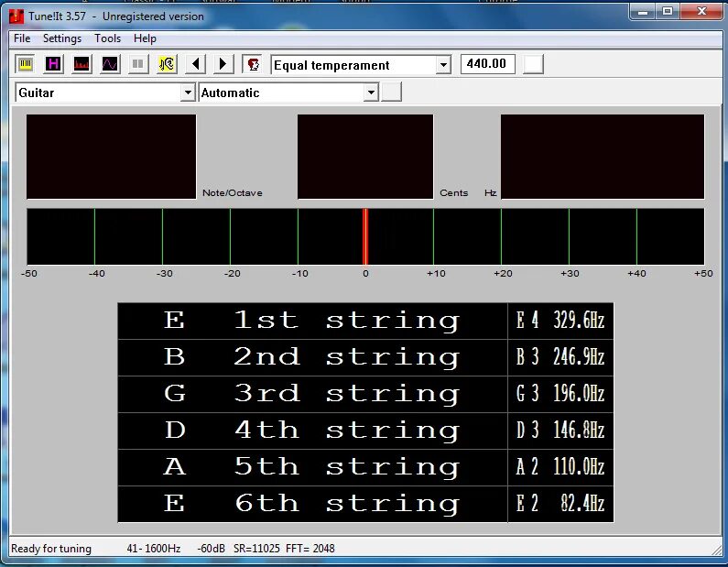Click the -20 cents scale label

[233, 274]
